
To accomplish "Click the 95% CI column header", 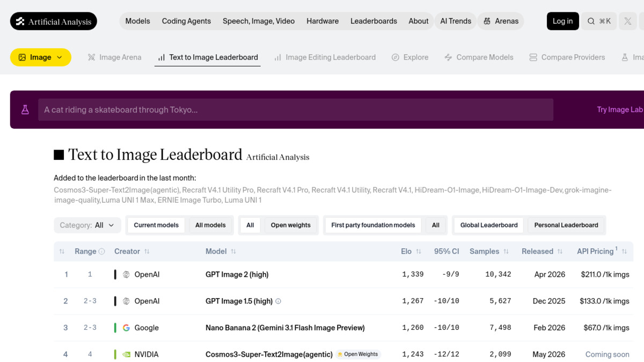I will click(x=447, y=252).
